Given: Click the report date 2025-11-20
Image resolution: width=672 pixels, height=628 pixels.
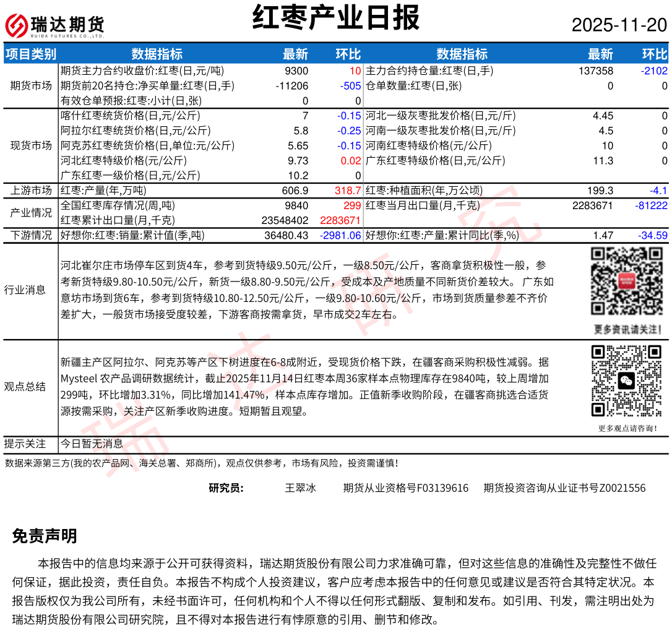Looking at the screenshot, I should (619, 25).
